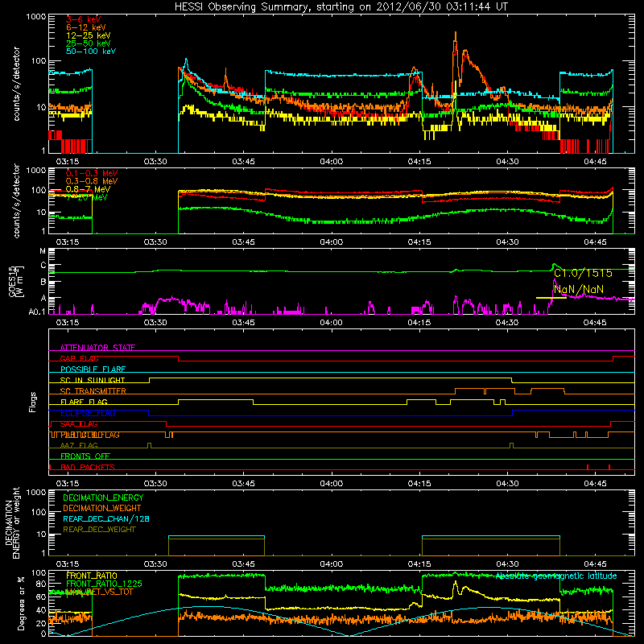Select the 3-6 keV legend label
Viewport: 644px width, 644px height.
pyautogui.click(x=84, y=19)
